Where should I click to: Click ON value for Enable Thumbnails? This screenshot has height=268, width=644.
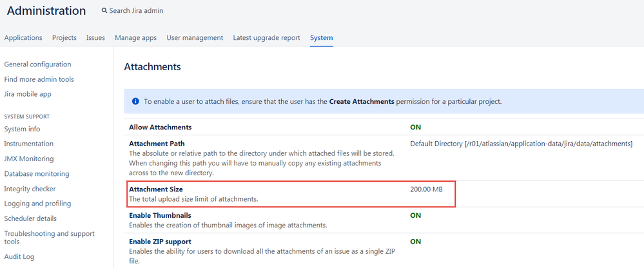tap(416, 215)
